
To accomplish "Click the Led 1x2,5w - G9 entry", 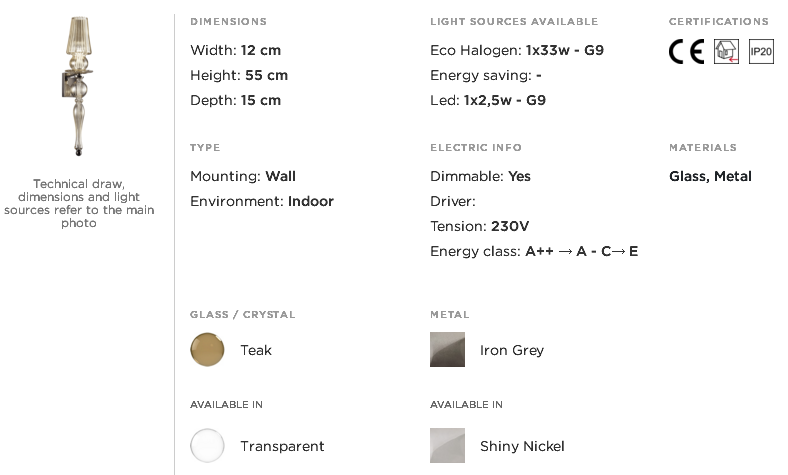I will coord(487,101).
